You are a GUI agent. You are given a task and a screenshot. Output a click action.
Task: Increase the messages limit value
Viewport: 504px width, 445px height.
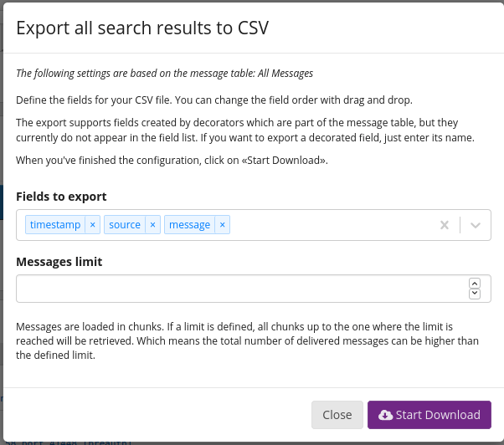[x=475, y=284]
